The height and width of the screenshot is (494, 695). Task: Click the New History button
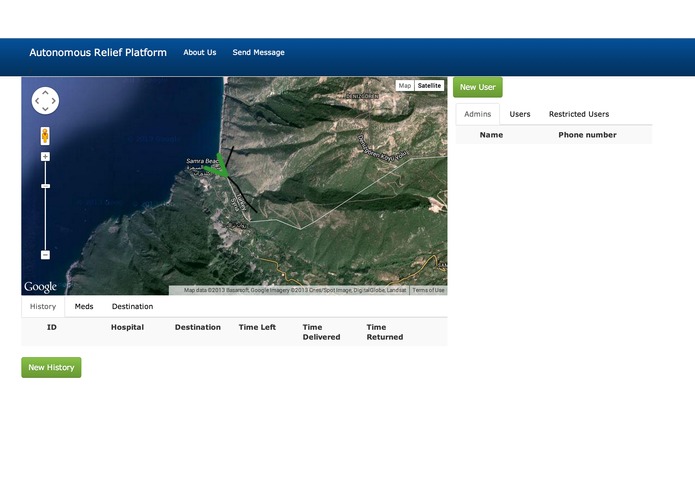(x=51, y=368)
